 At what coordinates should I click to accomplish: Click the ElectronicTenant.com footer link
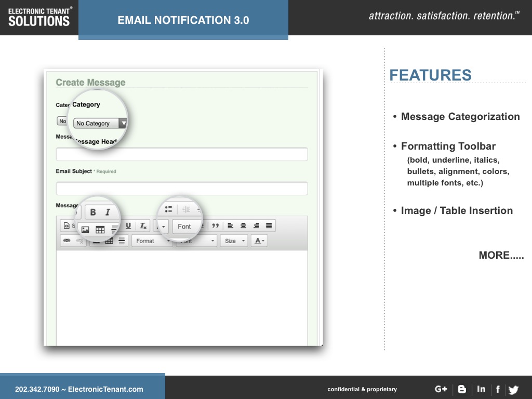(105, 389)
